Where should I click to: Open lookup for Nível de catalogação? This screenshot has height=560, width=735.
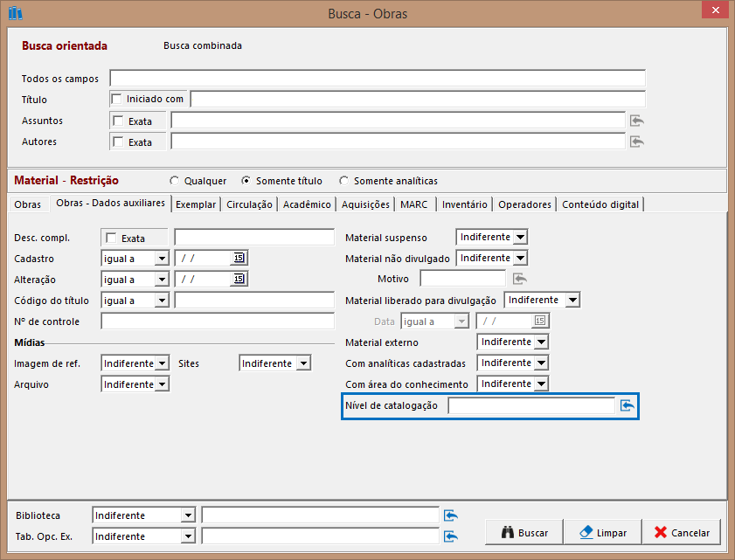point(627,405)
